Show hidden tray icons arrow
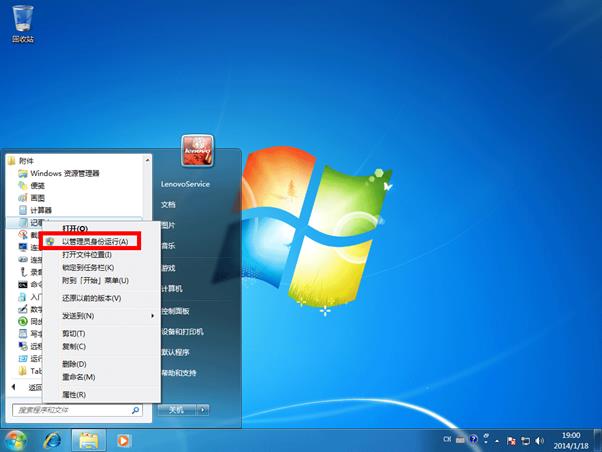Viewport: 602px width, 452px height. [497, 441]
